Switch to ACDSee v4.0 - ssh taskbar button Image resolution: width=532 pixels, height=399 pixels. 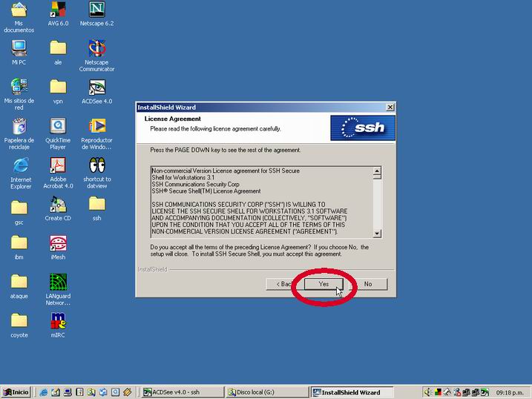(x=183, y=392)
